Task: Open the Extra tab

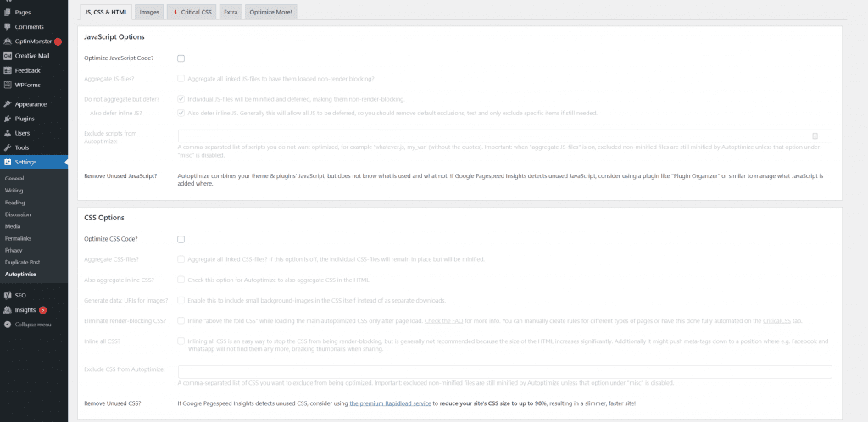Action: [x=231, y=12]
